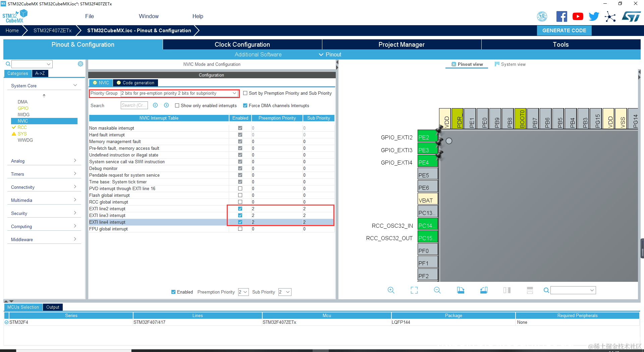Image resolution: width=644 pixels, height=352 pixels.
Task: Click the ST community network icon
Action: click(610, 16)
